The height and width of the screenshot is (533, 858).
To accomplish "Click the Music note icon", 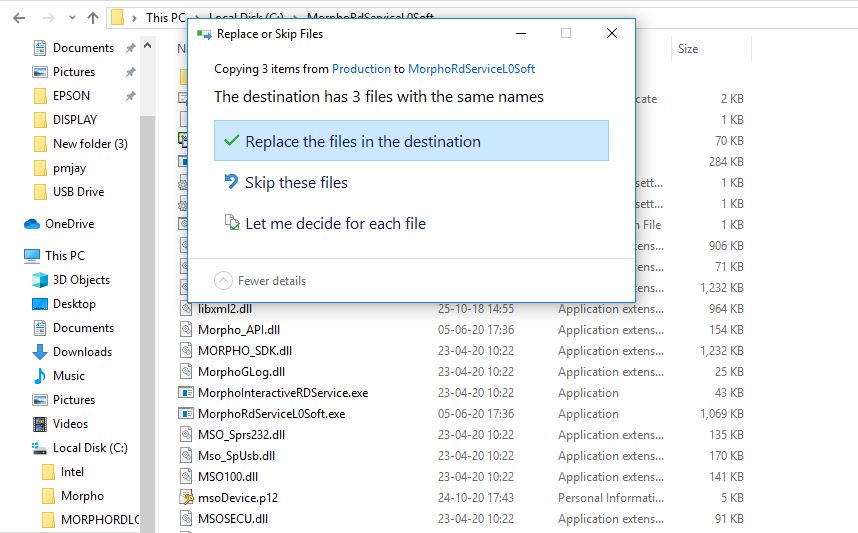I will [40, 376].
